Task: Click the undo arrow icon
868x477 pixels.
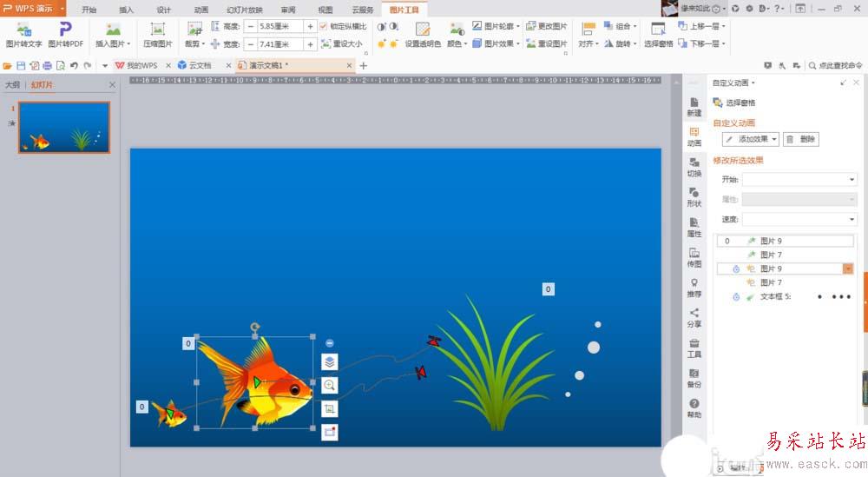Action: pos(74,65)
